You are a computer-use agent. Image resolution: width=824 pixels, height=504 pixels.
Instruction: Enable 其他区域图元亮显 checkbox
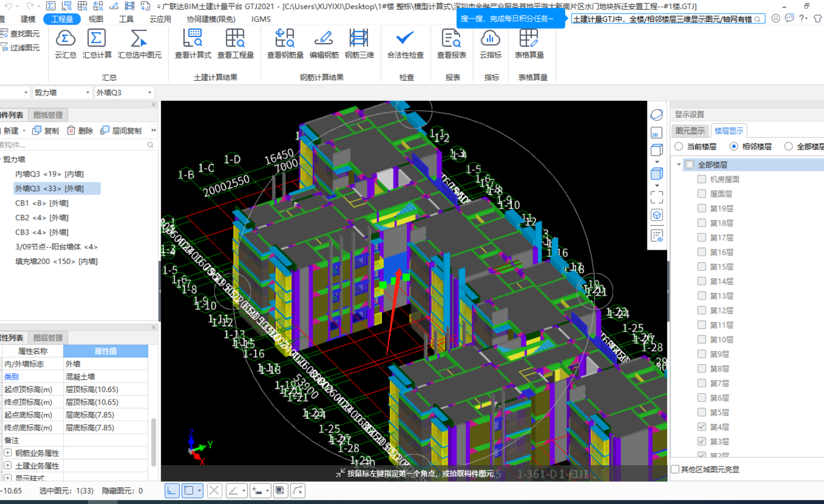click(x=675, y=470)
